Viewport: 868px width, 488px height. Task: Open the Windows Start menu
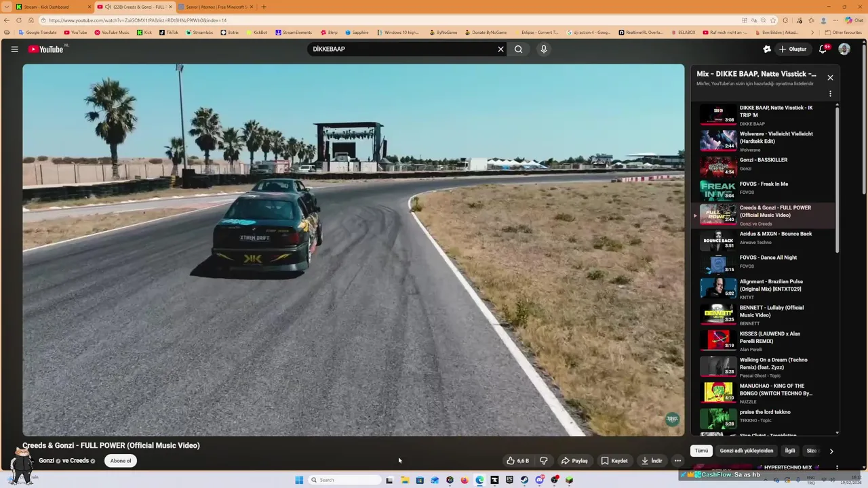[x=299, y=480]
